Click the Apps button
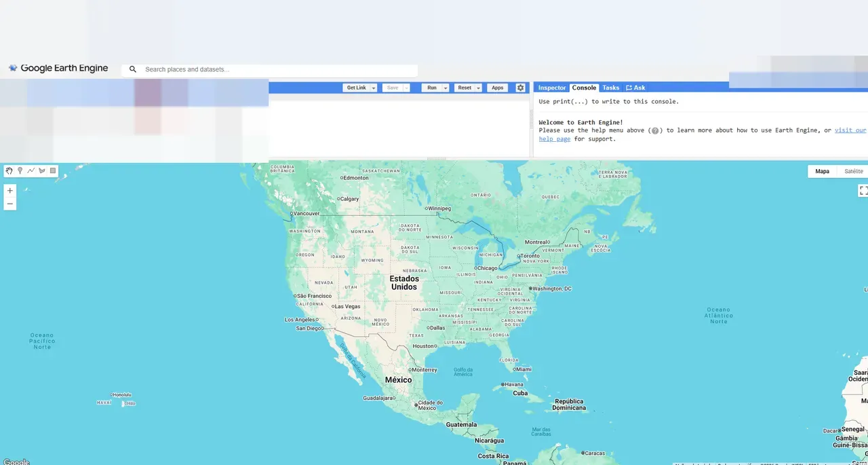The height and width of the screenshot is (465, 868). click(x=498, y=88)
